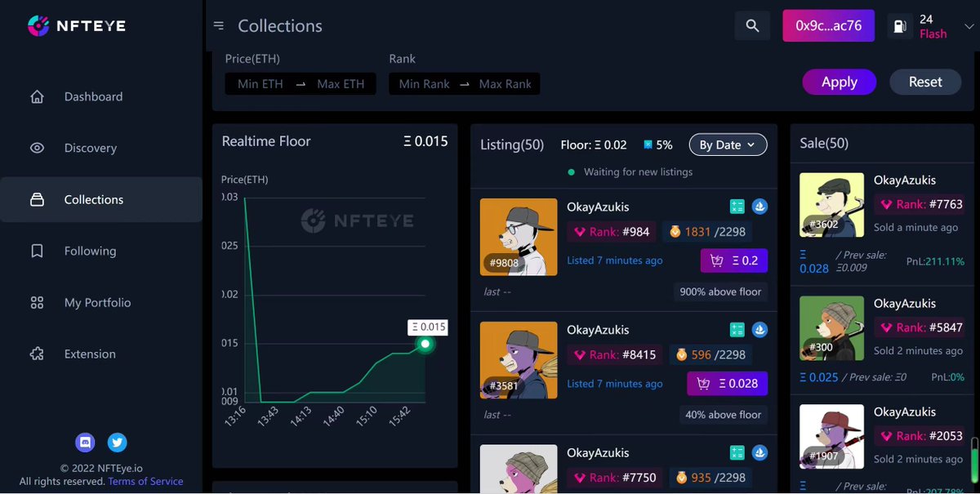Screen dimensions: 980x494
Task: Reset the filters
Action: 925,82
